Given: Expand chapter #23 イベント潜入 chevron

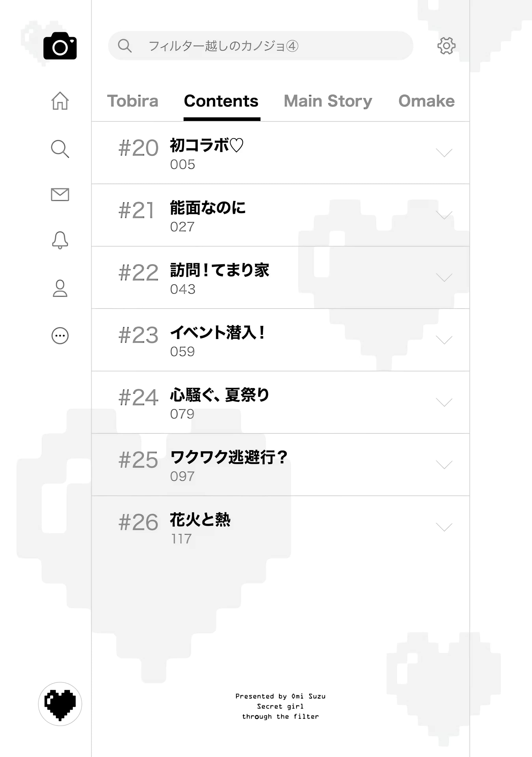Looking at the screenshot, I should (444, 340).
